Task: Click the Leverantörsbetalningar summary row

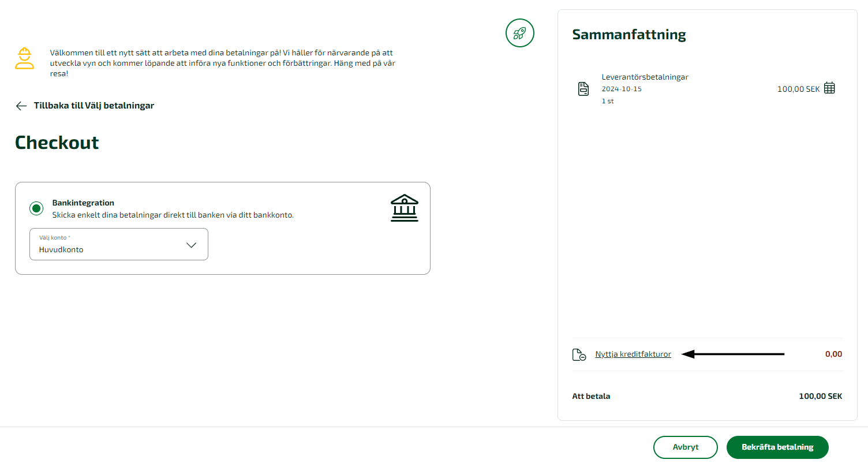Action: 707,89
